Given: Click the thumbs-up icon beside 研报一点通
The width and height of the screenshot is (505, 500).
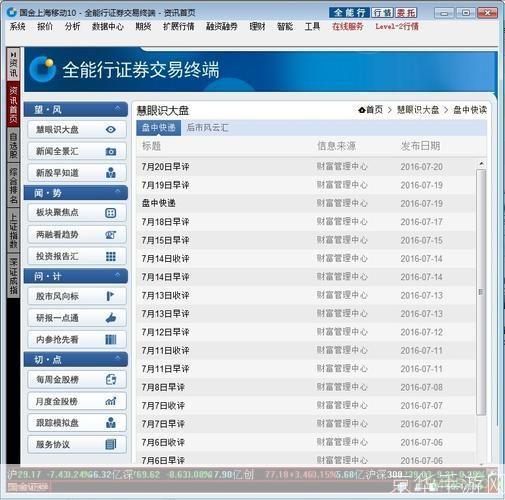Looking at the screenshot, I should pyautogui.click(x=111, y=318).
